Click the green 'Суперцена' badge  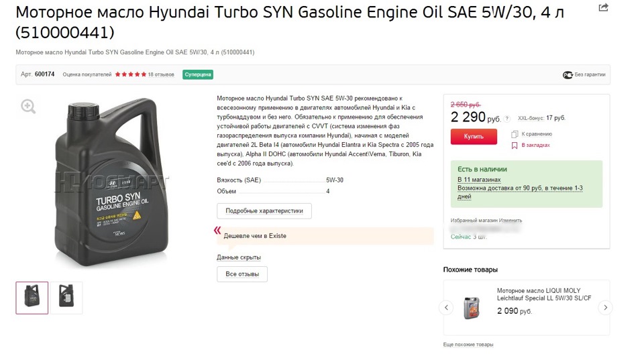(198, 74)
